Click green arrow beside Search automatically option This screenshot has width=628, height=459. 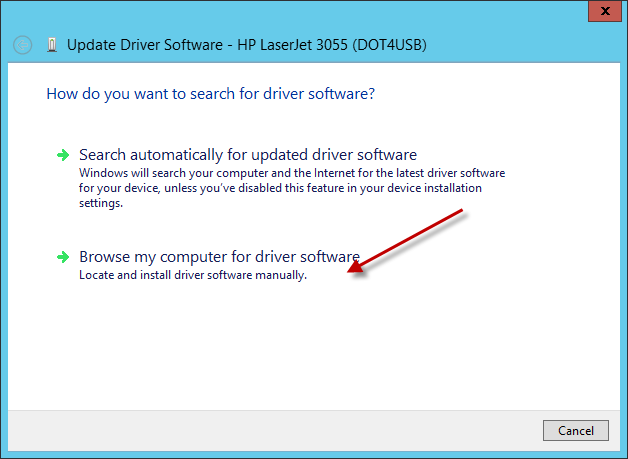point(63,155)
